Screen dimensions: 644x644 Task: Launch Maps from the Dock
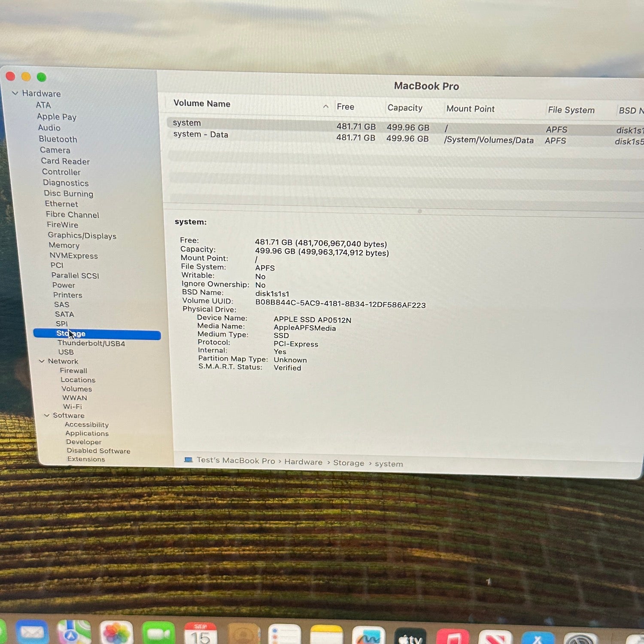tap(74, 634)
